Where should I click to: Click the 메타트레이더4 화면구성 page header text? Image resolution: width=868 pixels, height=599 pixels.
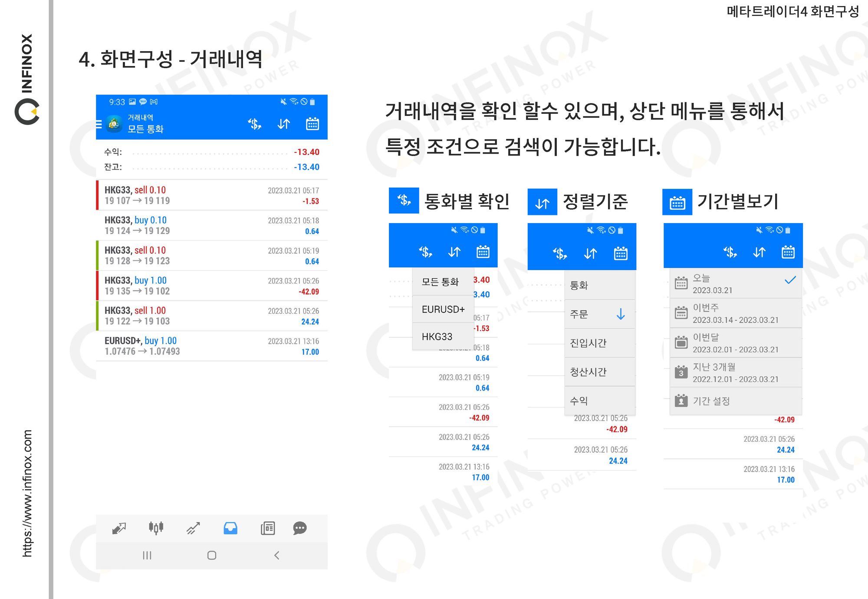pos(793,11)
